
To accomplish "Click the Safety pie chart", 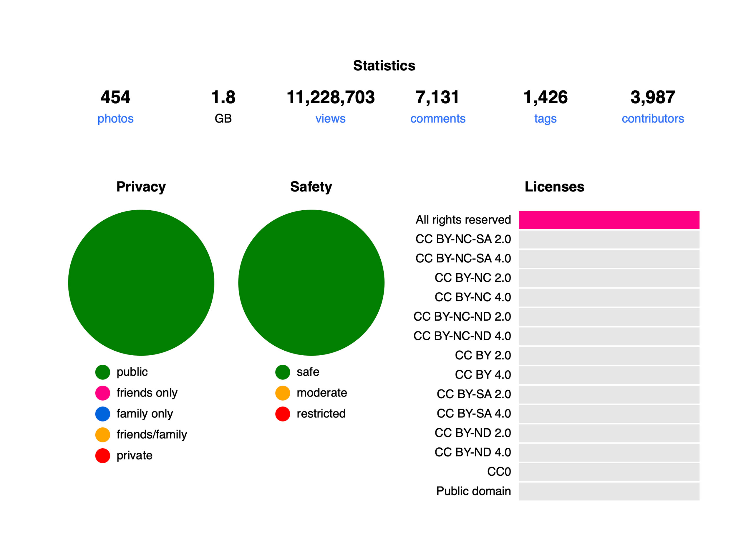I will [x=311, y=282].
